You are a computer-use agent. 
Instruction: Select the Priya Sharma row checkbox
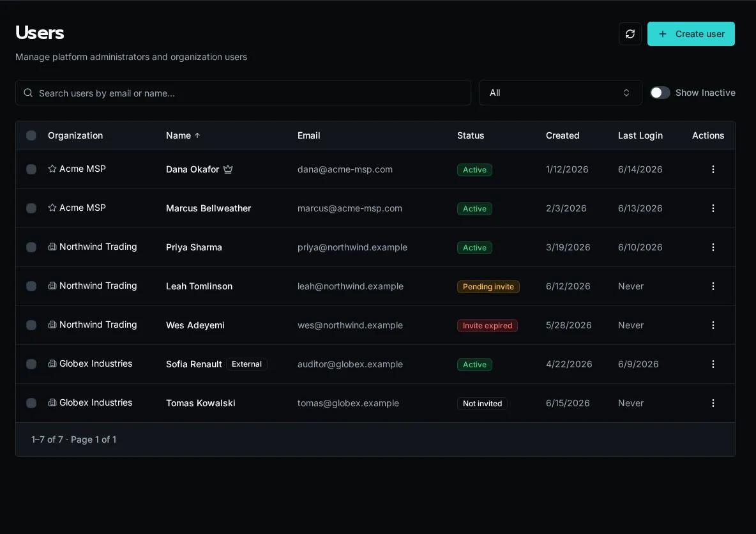click(x=31, y=247)
